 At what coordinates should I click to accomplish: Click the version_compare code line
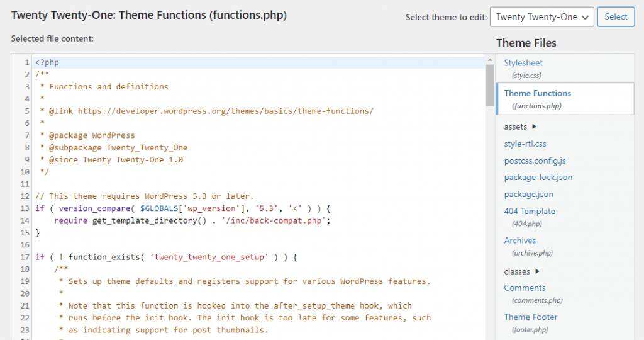183,208
